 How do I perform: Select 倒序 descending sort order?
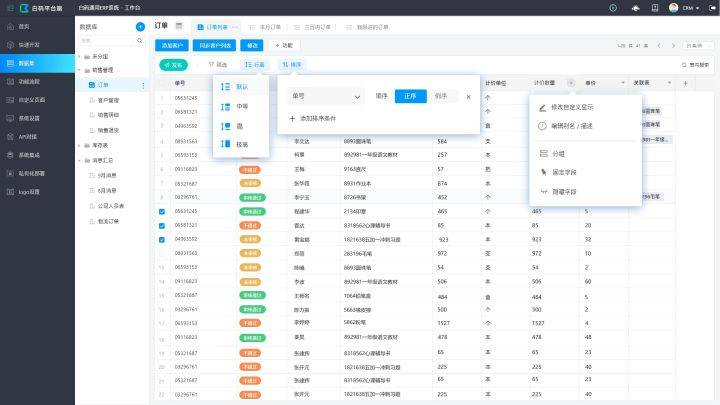click(x=441, y=96)
